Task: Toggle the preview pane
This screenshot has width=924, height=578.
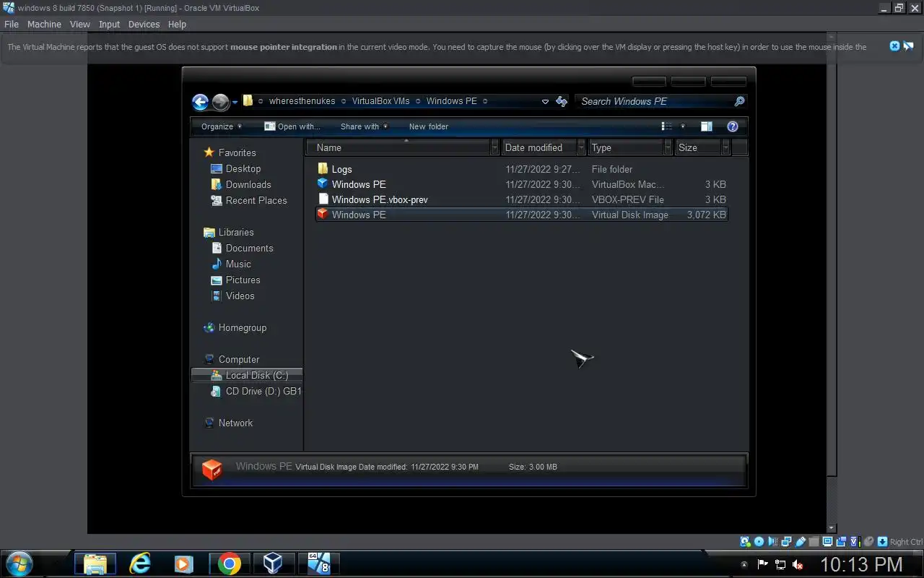Action: pyautogui.click(x=707, y=126)
